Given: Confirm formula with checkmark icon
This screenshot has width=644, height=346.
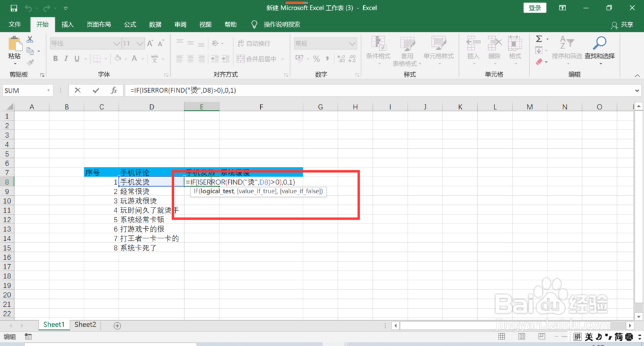Looking at the screenshot, I should [x=96, y=90].
